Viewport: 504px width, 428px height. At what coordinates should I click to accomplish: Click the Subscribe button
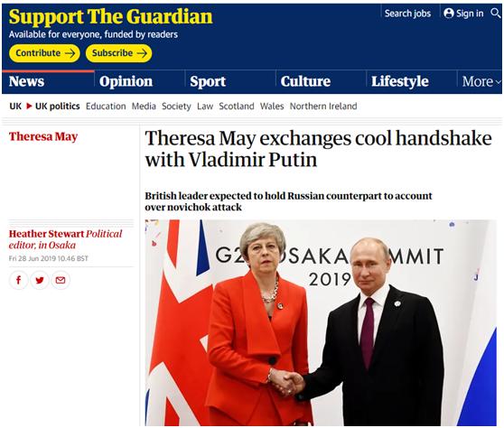click(x=118, y=53)
